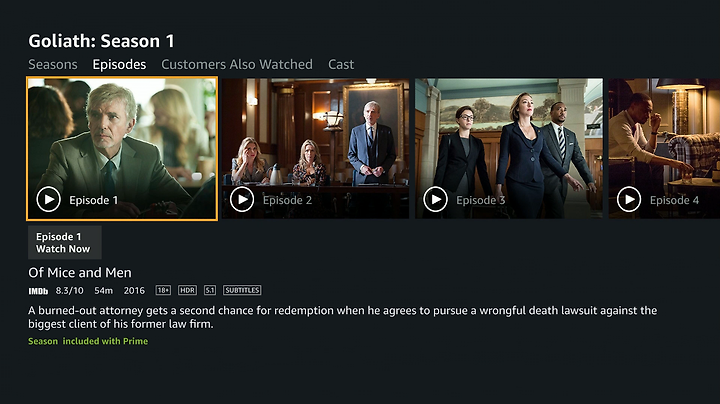Select the Episode 1 thumbnail image

tap(122, 149)
